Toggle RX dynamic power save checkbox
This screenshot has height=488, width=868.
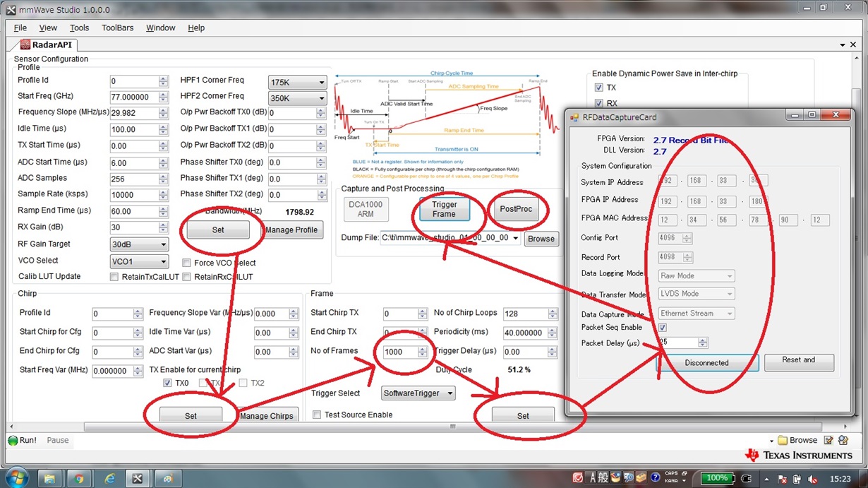click(598, 104)
